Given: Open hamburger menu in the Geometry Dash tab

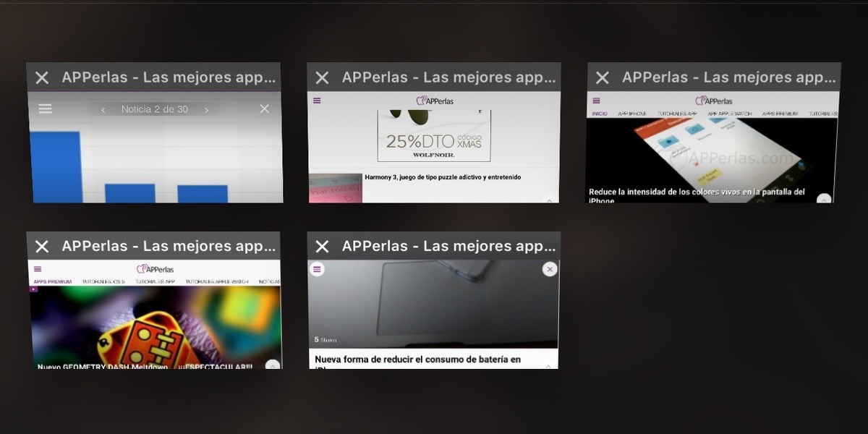Looking at the screenshot, I should coord(38,269).
